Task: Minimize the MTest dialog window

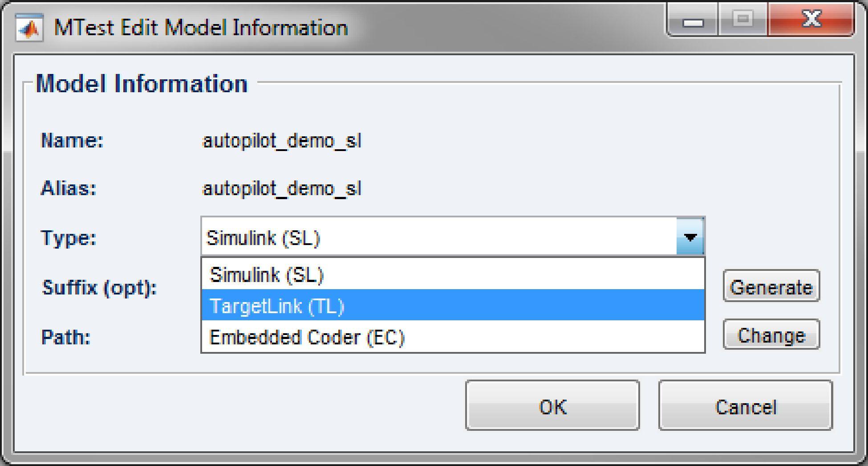Action: [693, 19]
